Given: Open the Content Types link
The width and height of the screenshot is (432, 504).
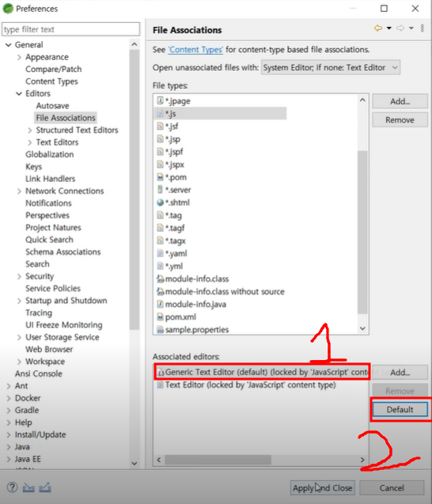Looking at the screenshot, I should (195, 50).
